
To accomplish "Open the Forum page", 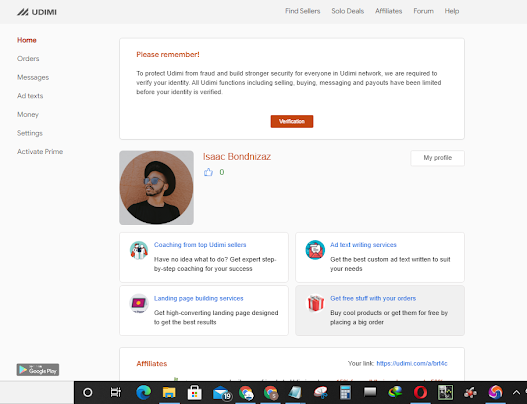I will pos(423,11).
